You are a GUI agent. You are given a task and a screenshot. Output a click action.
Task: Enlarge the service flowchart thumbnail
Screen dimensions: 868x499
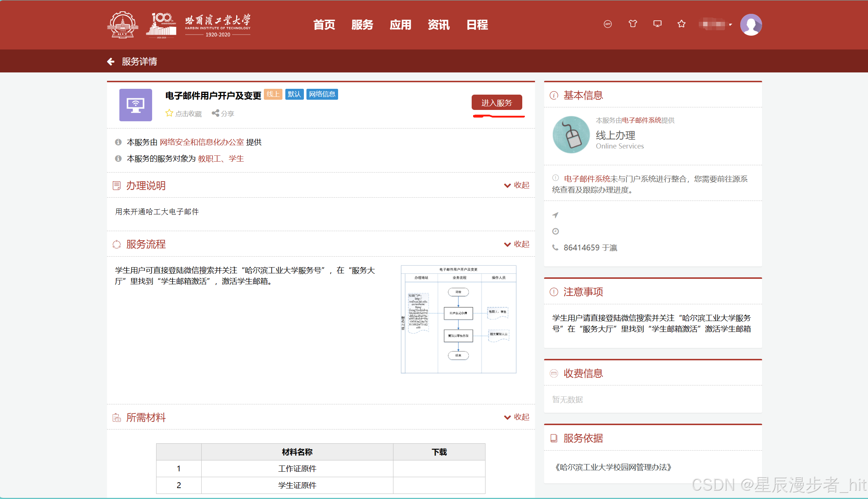pos(458,319)
